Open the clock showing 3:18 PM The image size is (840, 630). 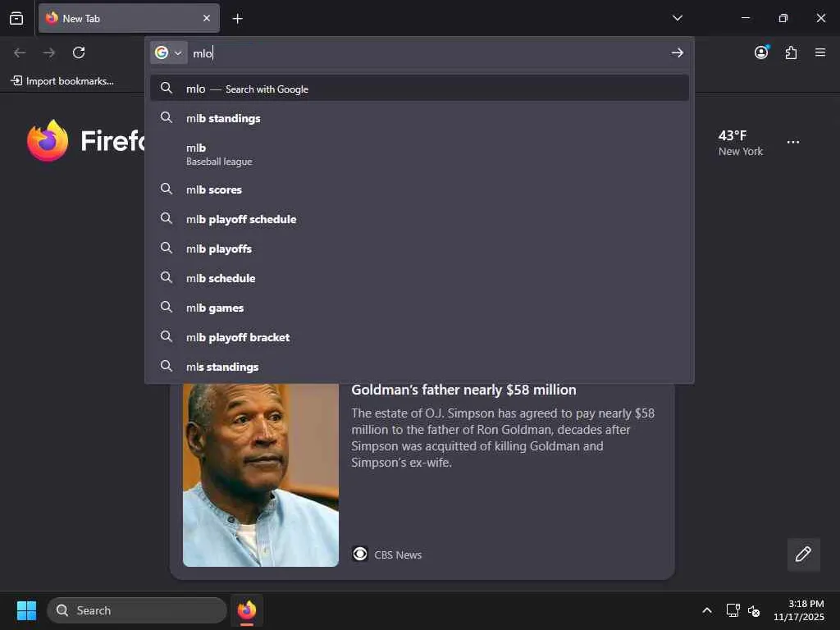point(798,610)
